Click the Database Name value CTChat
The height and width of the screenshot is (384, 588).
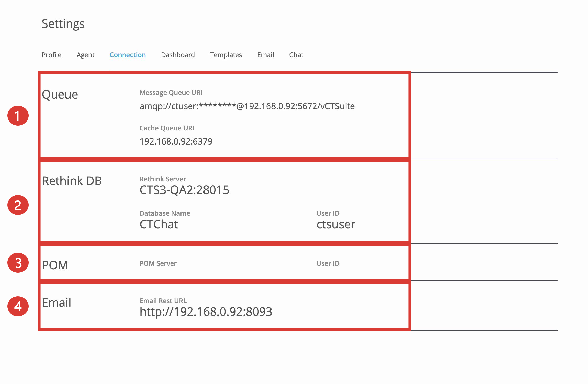pyautogui.click(x=159, y=224)
